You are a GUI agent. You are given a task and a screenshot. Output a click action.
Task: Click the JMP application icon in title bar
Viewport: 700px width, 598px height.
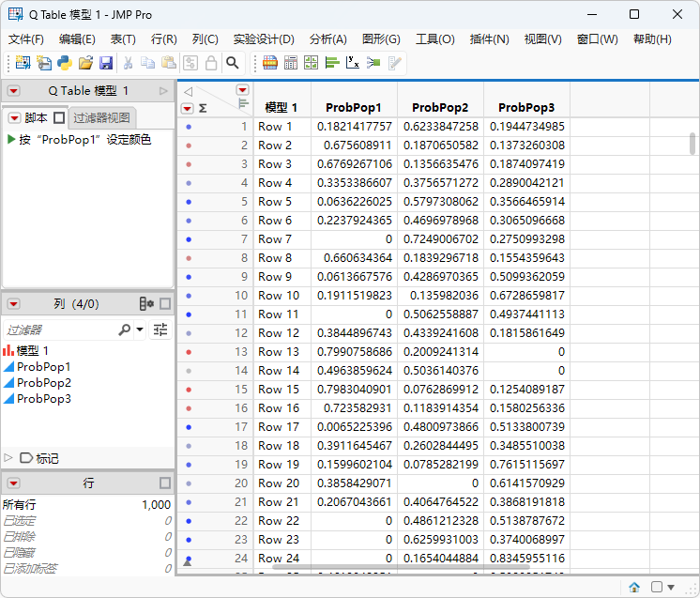pos(15,14)
